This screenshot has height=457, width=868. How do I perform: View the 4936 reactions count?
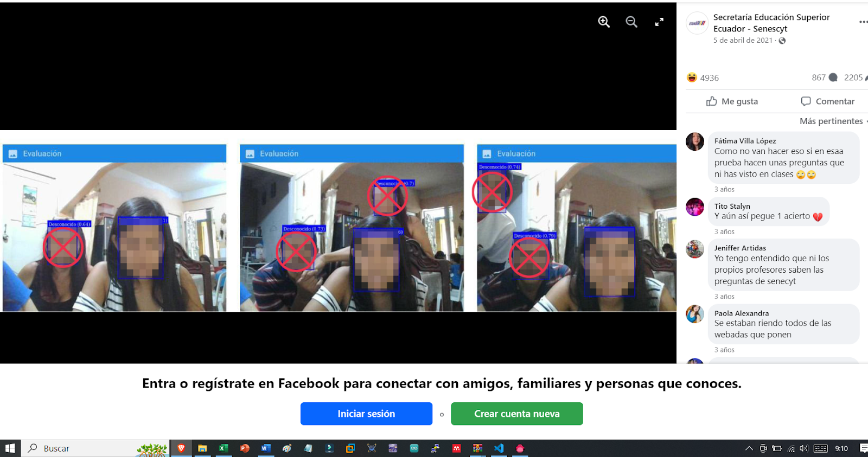coord(709,78)
